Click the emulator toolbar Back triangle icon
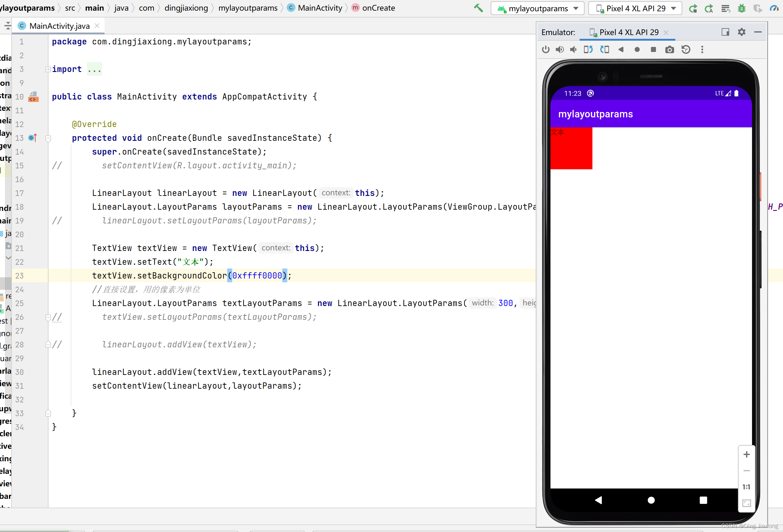 coord(621,49)
